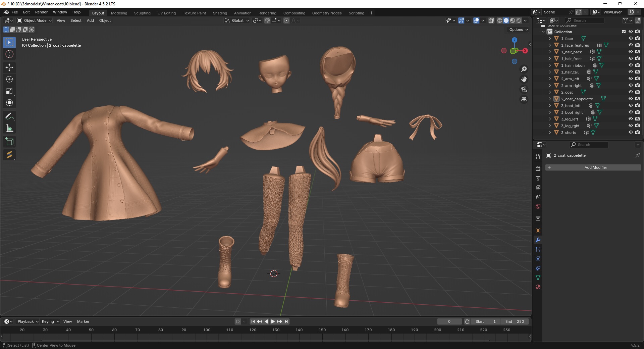
Task: Activate the Annotate tool
Action: [x=9, y=116]
